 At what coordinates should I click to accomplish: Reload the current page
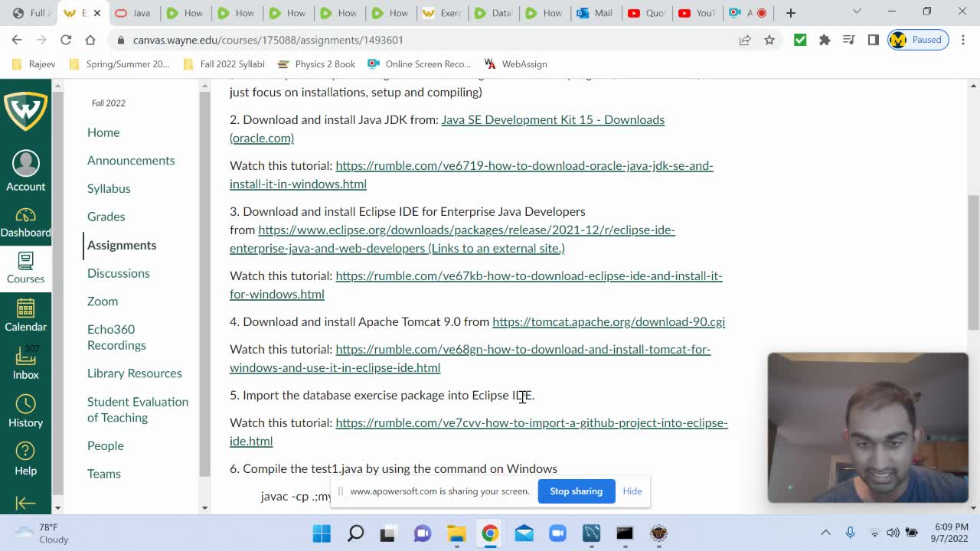coord(66,40)
